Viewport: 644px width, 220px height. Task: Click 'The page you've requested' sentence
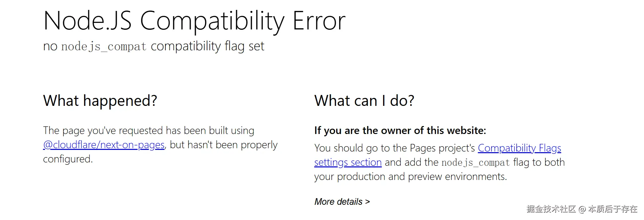pyautogui.click(x=149, y=131)
